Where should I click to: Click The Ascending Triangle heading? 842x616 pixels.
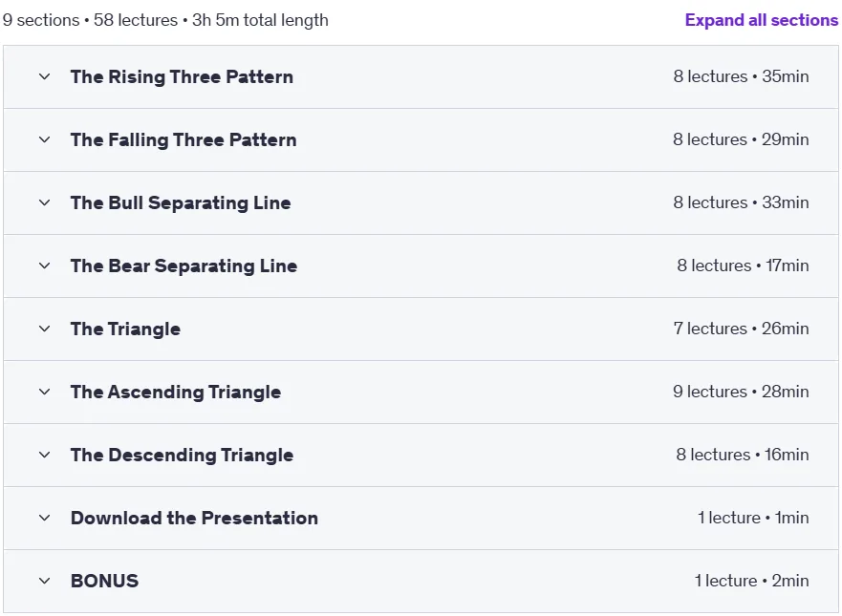pos(176,392)
